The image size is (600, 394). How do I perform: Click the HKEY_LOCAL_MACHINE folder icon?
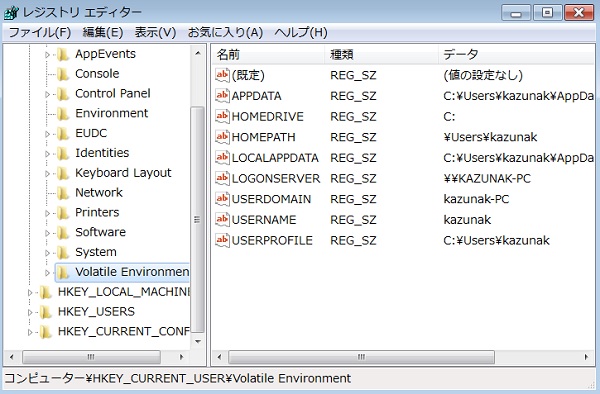click(x=46, y=292)
